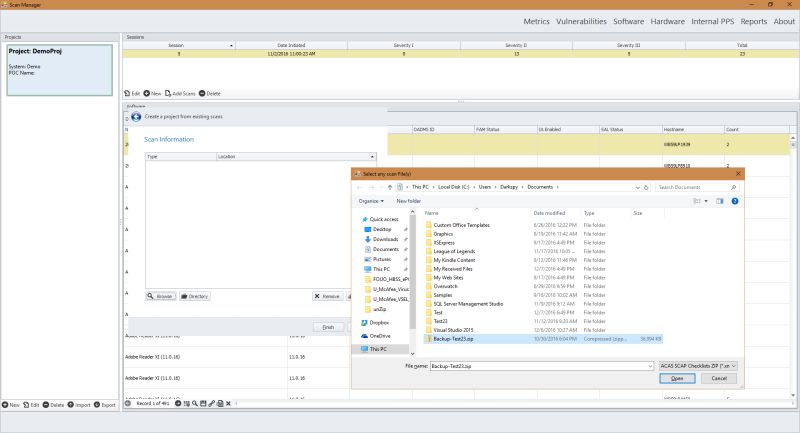Click Delete in the Sessions toolbar
The height and width of the screenshot is (433, 800).
(x=210, y=93)
